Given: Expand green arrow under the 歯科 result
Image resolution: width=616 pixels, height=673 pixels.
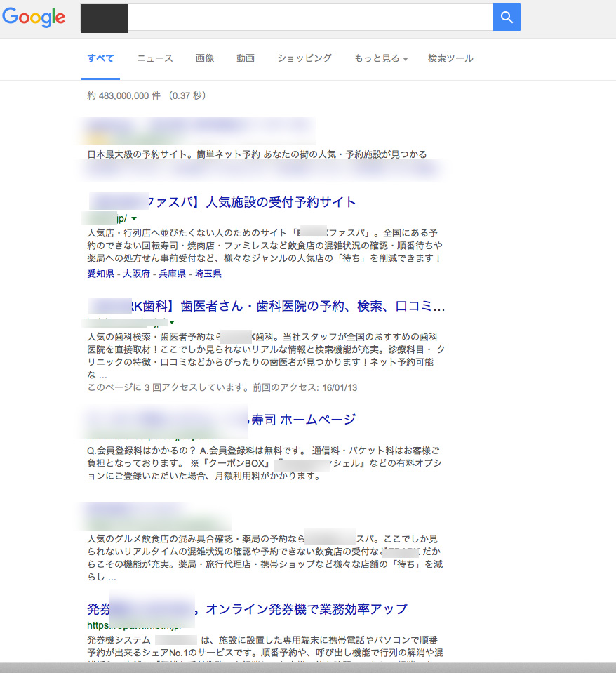Looking at the screenshot, I should (172, 322).
